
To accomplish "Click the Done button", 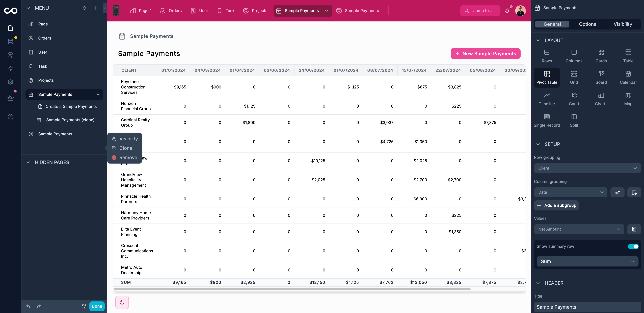I will tap(97, 306).
